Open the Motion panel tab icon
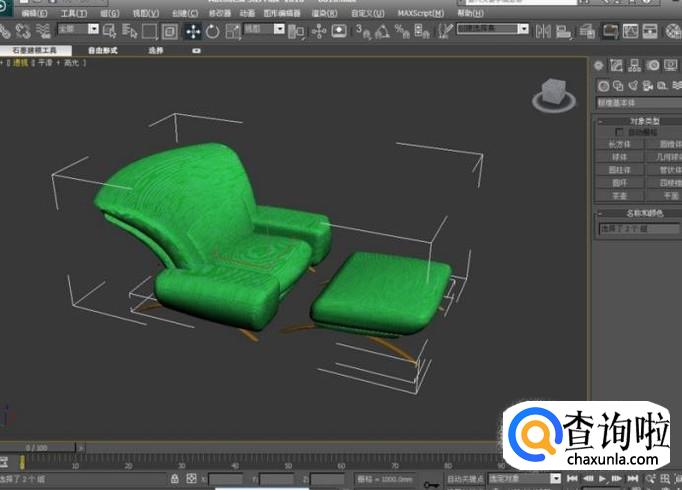 [x=655, y=66]
